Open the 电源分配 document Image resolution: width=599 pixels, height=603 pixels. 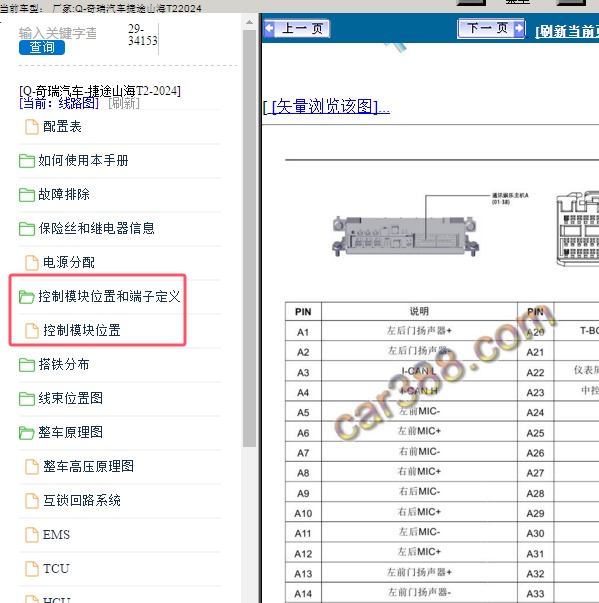pos(69,262)
